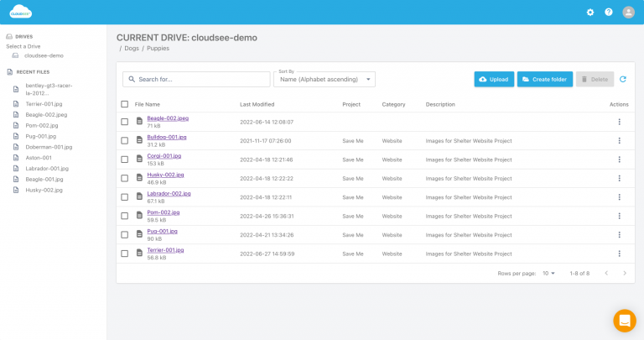The height and width of the screenshot is (340, 644).
Task: Click the help question mark icon
Action: pos(609,13)
